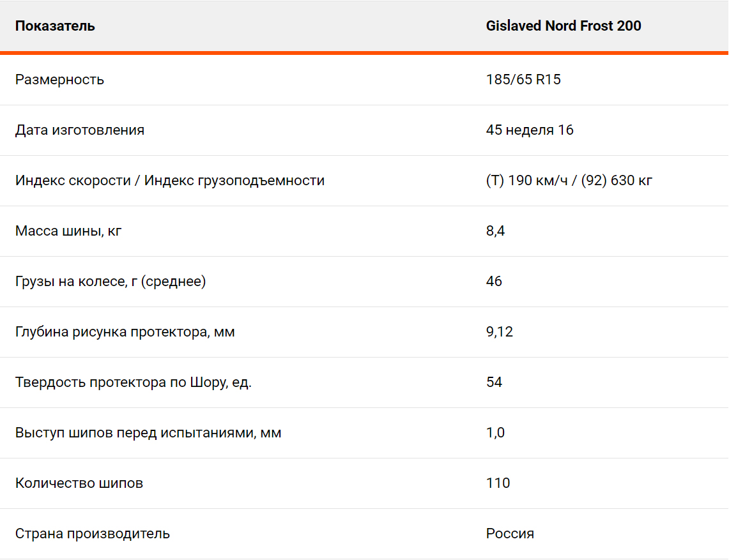Select Твердость протектора по Шору label
Viewport: 729px width, 560px height.
pyautogui.click(x=133, y=382)
